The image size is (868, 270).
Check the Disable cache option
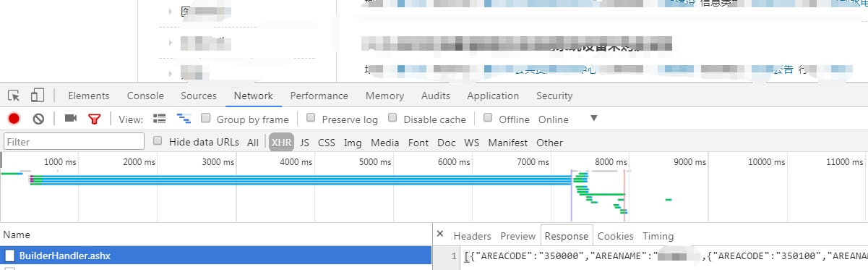[x=393, y=118]
